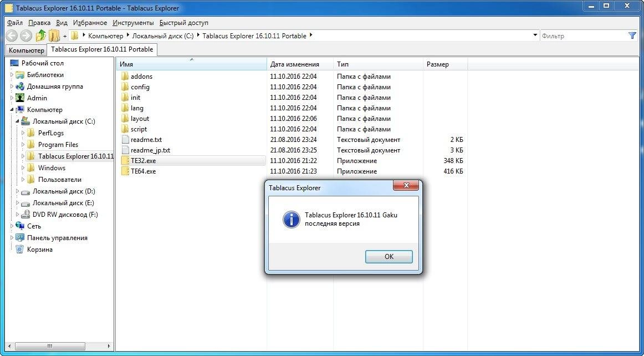Click in the Фильтр input field
This screenshot has width=644, height=356.
tap(583, 35)
